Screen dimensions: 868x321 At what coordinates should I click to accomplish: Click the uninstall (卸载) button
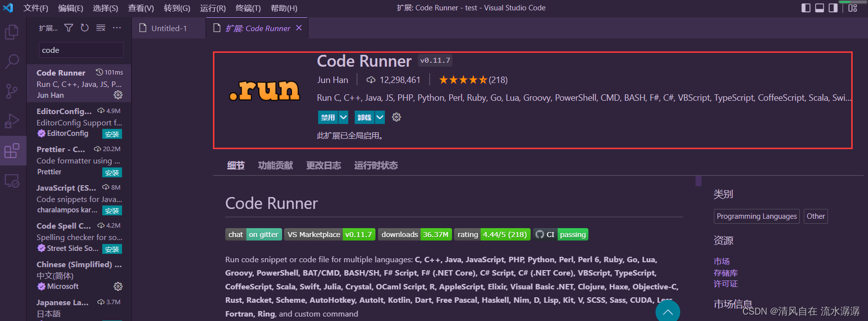[x=365, y=117]
